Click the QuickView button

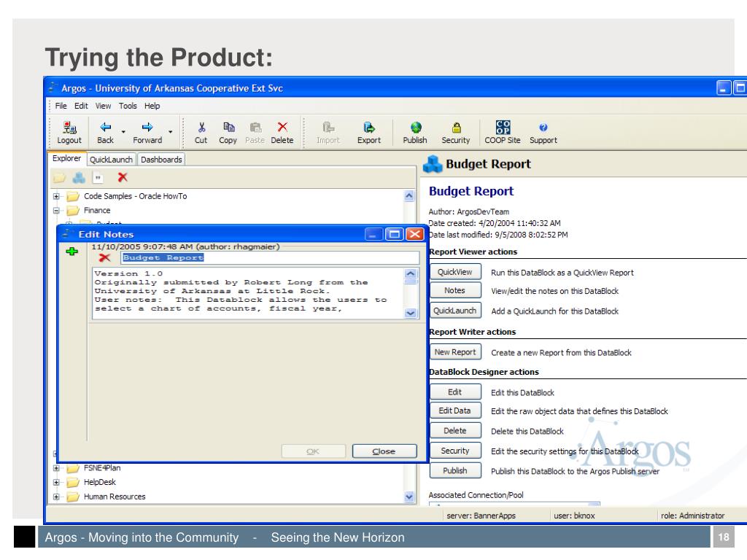455,272
